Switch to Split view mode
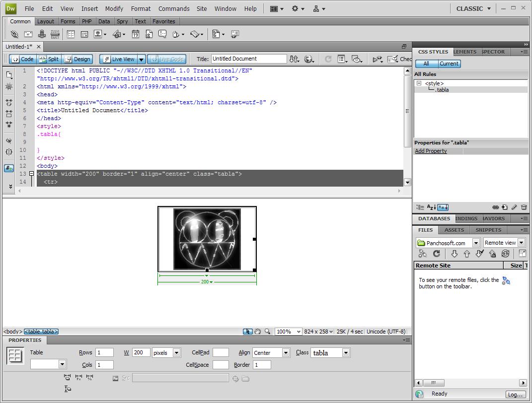Image resolution: width=532 pixels, height=403 pixels. click(48, 59)
